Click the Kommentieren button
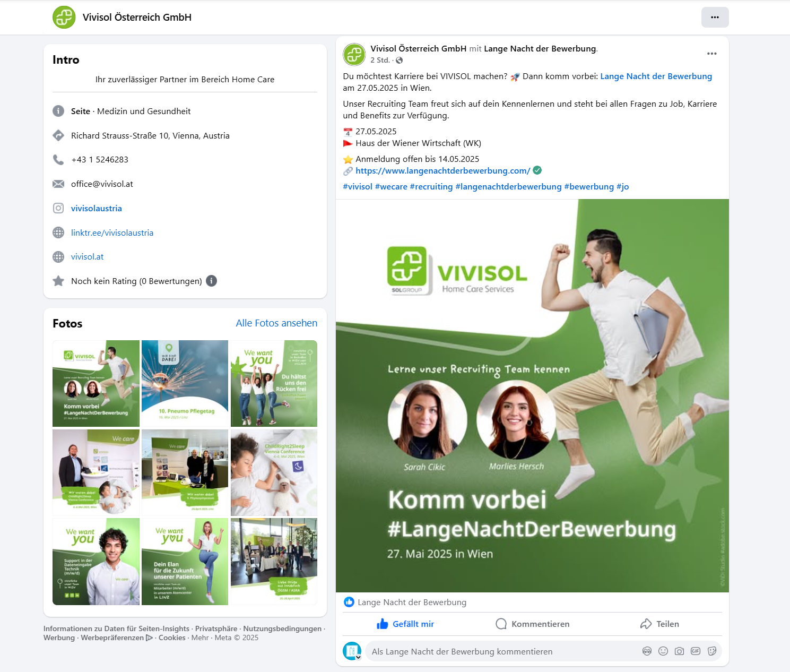Viewport: 790px width, 672px height. click(x=532, y=624)
